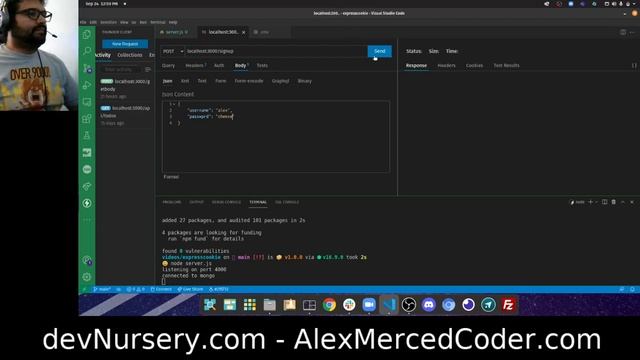Switch to the Tests tab

[262, 65]
